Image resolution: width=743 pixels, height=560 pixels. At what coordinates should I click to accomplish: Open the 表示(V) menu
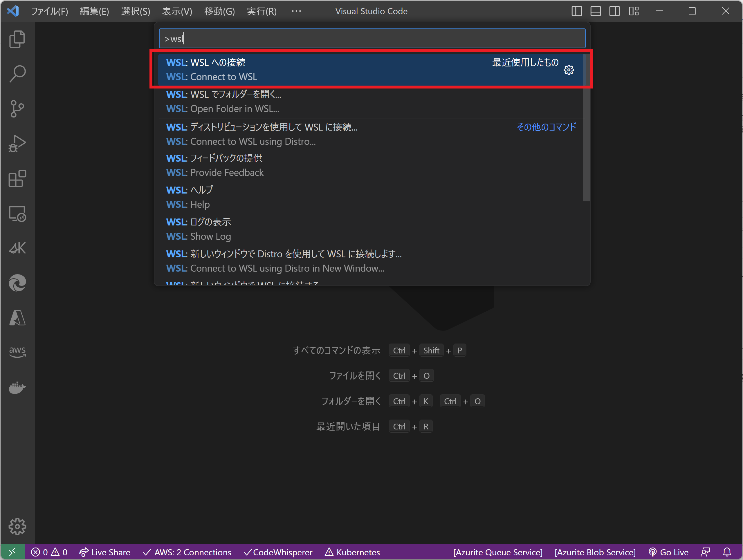point(177,11)
